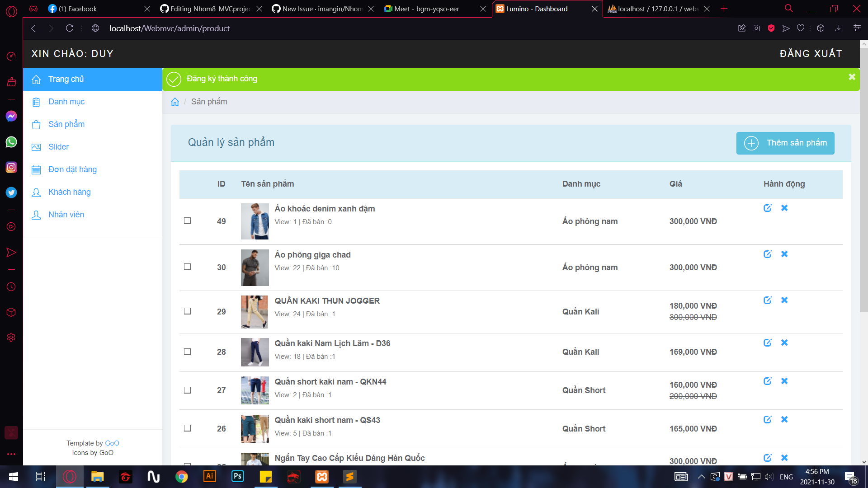
Task: Click the browser reload icon
Action: coord(69,28)
